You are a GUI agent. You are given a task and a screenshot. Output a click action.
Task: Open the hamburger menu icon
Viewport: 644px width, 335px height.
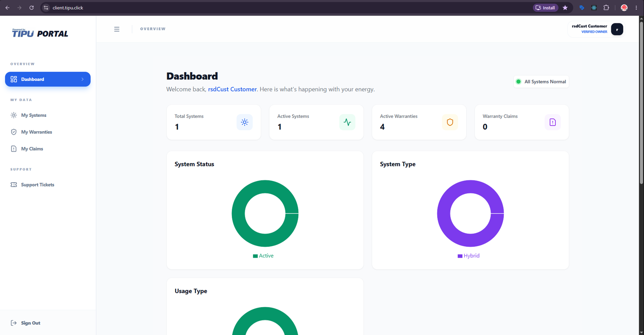point(117,29)
